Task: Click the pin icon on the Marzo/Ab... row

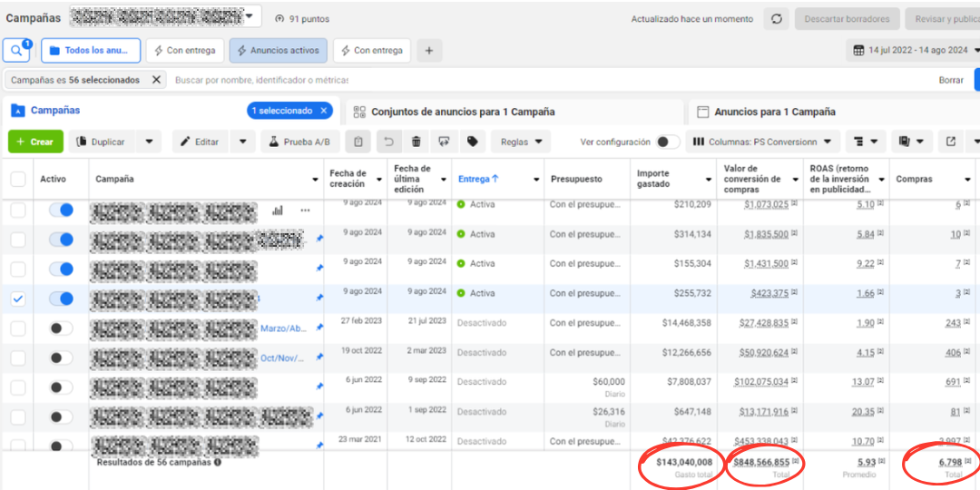Action: click(x=320, y=328)
